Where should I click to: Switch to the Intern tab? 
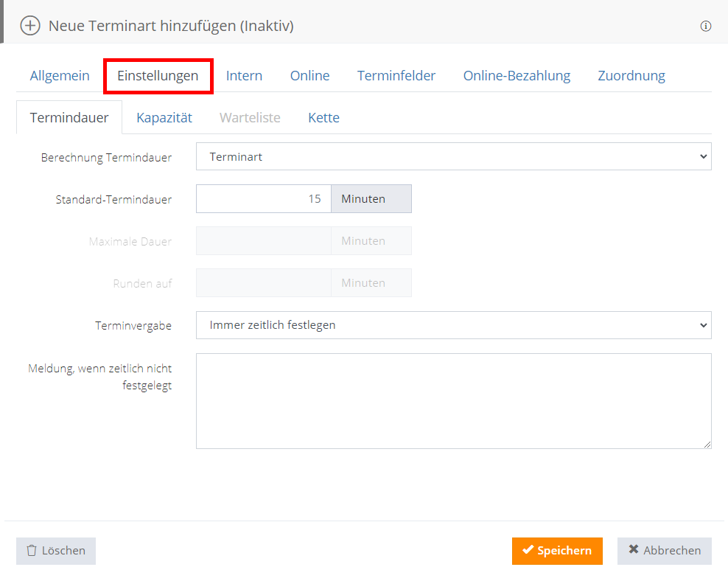tap(244, 76)
